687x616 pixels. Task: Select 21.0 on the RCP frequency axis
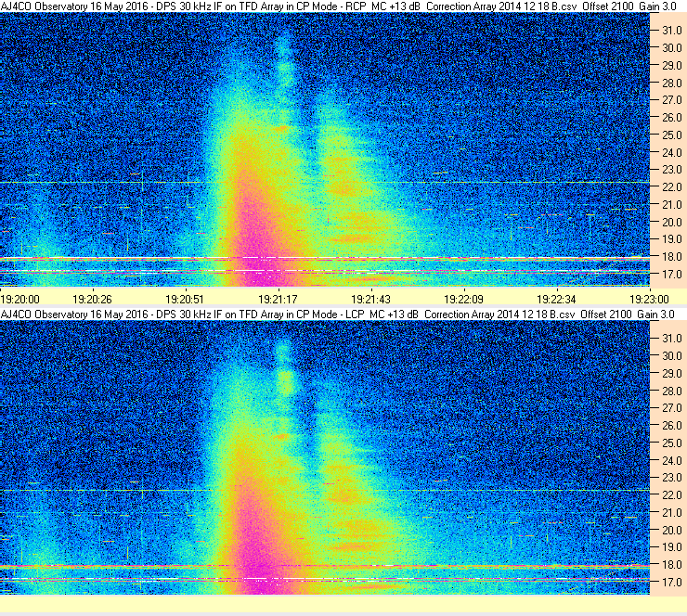click(x=671, y=205)
